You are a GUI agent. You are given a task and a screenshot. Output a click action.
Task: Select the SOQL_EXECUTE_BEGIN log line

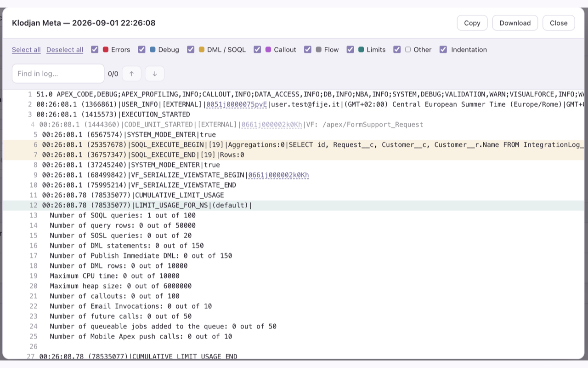pyautogui.click(x=294, y=145)
